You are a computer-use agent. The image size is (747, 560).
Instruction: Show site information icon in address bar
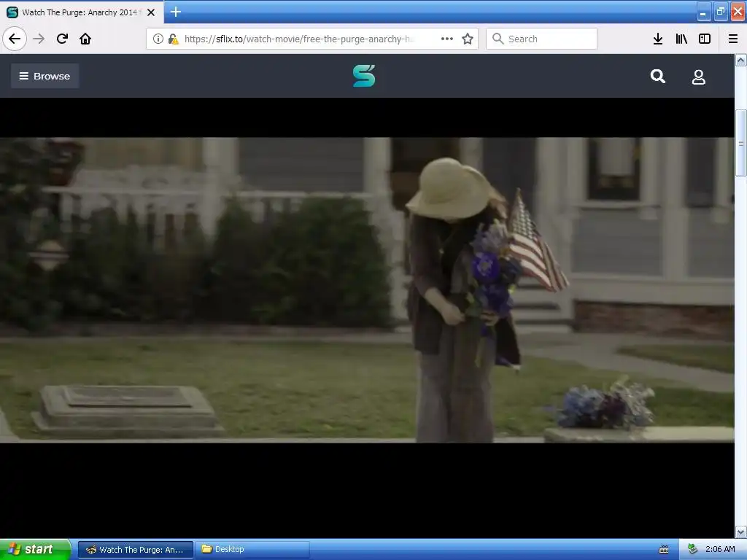pyautogui.click(x=158, y=39)
